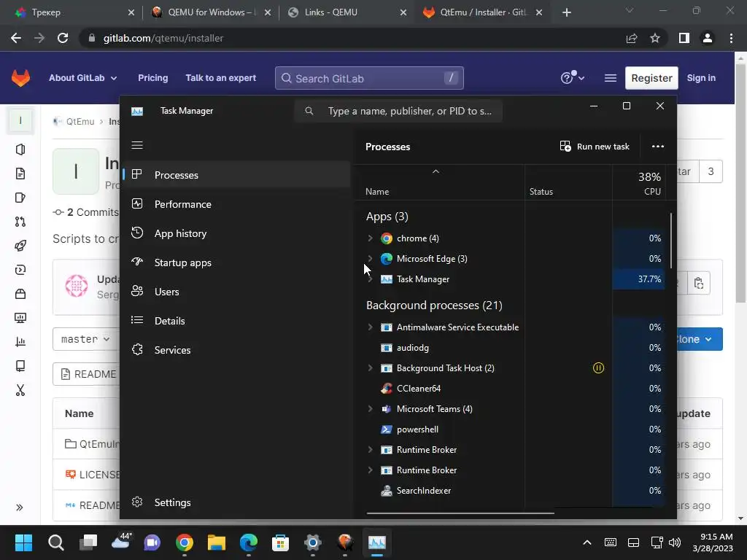Go to App history page
747x560 pixels.
[237, 233]
